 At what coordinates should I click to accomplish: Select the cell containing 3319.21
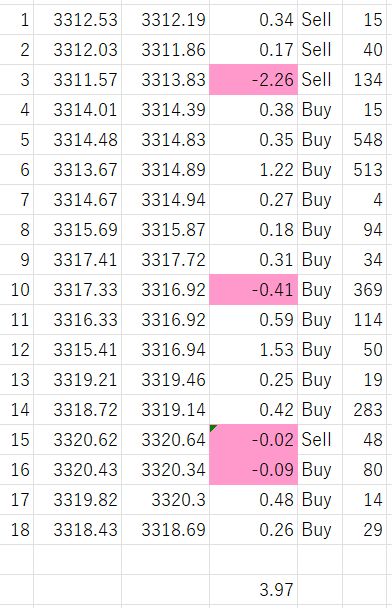[x=78, y=380]
